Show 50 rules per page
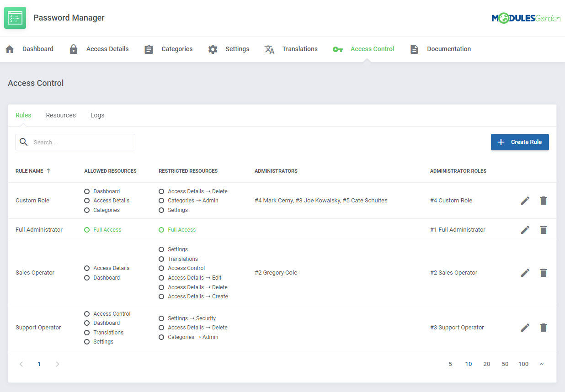The height and width of the screenshot is (392, 565). pos(505,364)
